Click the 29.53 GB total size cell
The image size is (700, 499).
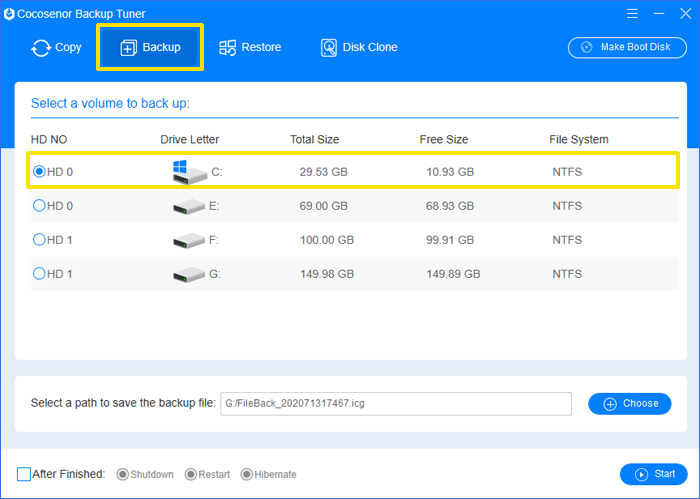(323, 172)
